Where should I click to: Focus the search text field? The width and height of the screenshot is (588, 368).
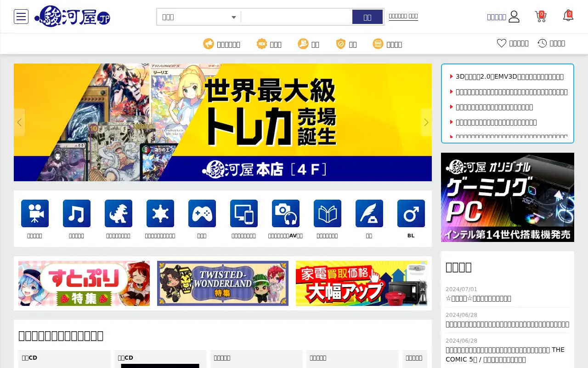pyautogui.click(x=296, y=17)
